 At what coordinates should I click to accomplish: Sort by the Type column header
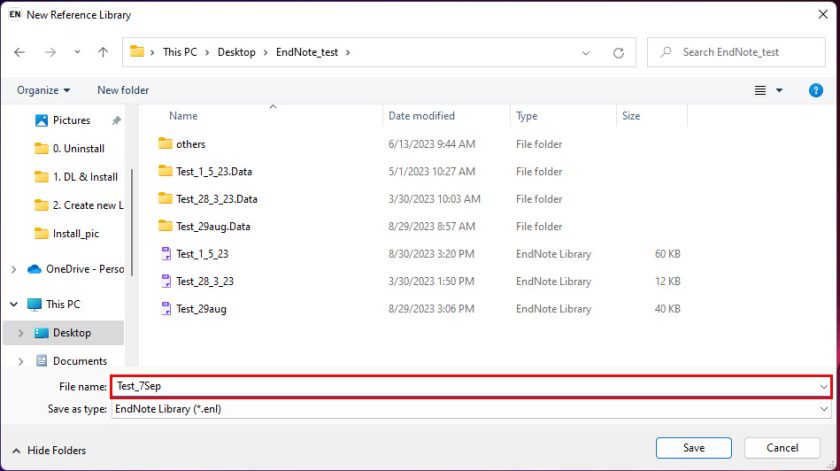[527, 116]
